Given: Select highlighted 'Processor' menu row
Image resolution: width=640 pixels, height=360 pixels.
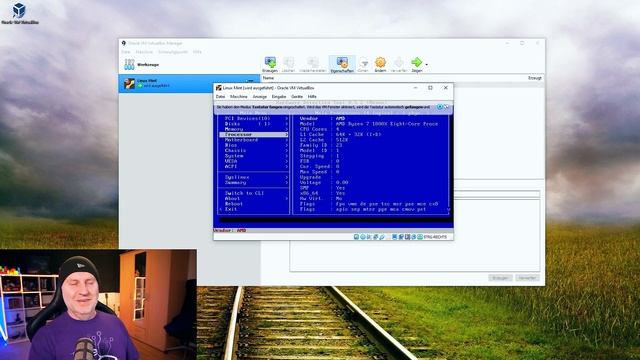Looking at the screenshot, I should click(x=254, y=134).
